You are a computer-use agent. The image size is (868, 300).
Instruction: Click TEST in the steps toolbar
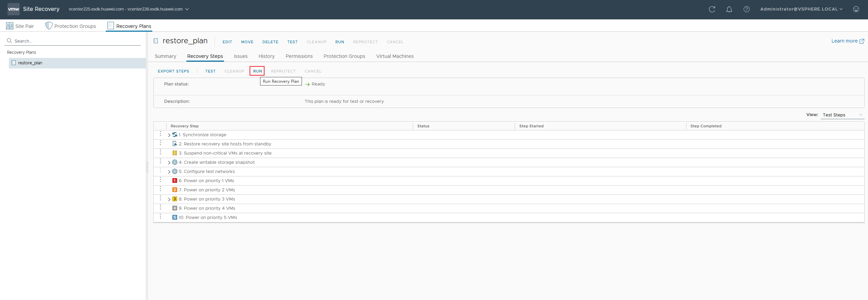210,71
